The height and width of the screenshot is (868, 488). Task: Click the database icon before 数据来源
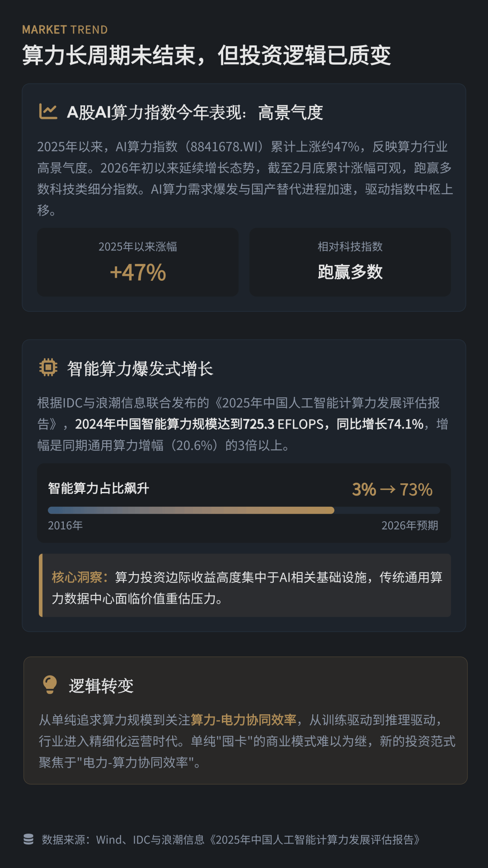[28, 840]
